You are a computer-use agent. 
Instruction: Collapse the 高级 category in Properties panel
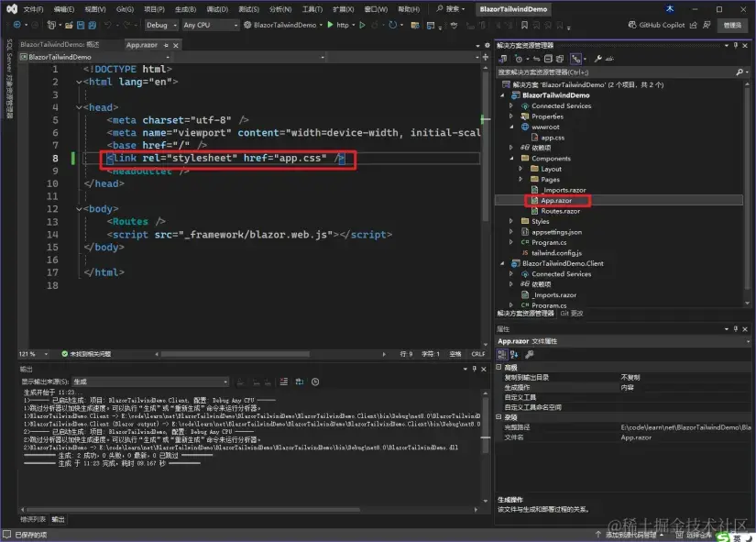[499, 367]
